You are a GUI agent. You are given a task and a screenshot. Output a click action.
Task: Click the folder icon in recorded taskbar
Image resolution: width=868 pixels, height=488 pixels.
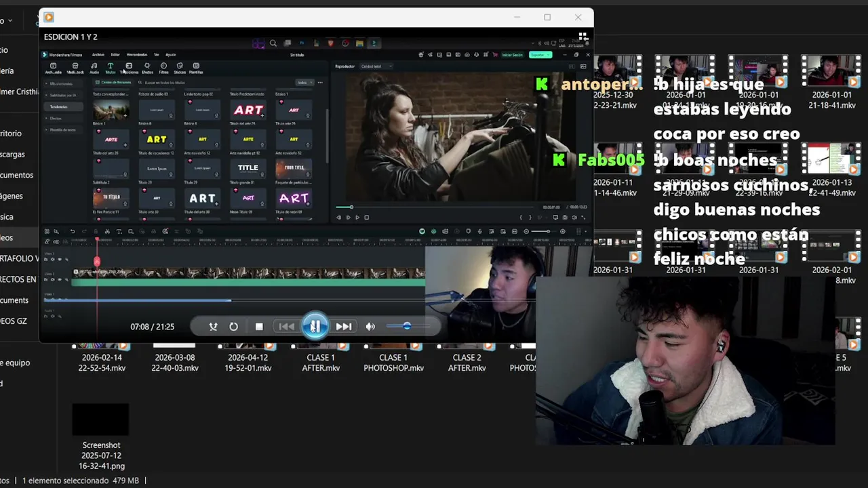[x=359, y=43]
